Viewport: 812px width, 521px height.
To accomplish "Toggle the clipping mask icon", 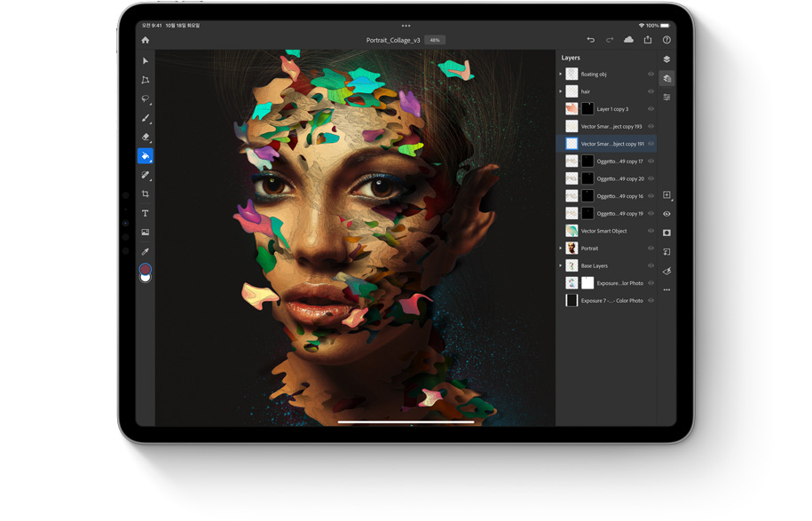I will [667, 252].
